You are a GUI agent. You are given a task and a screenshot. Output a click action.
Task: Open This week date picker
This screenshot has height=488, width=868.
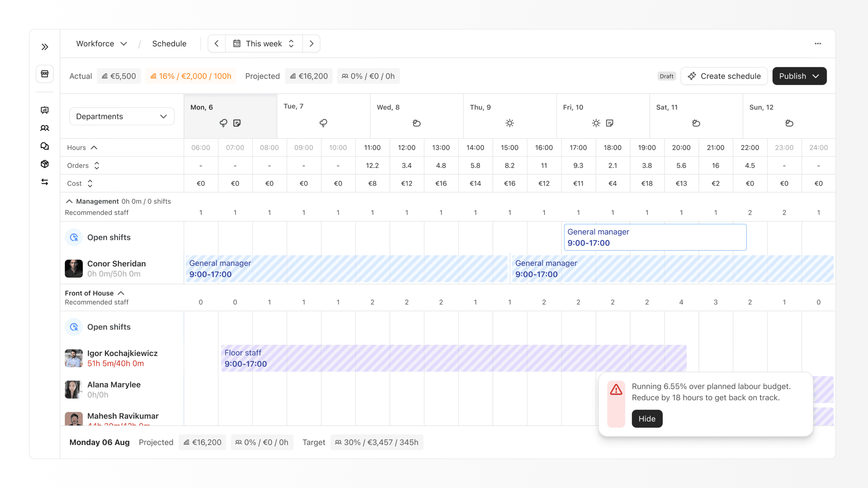click(264, 44)
